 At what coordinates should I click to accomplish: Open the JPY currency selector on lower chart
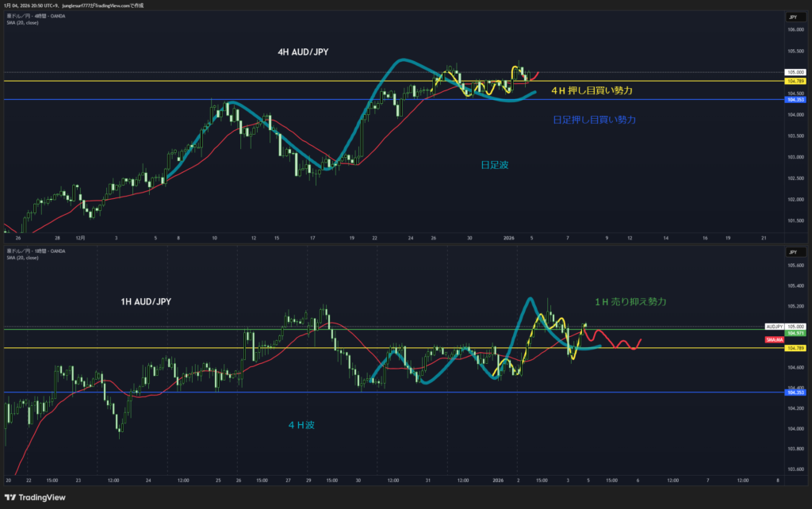pyautogui.click(x=792, y=251)
